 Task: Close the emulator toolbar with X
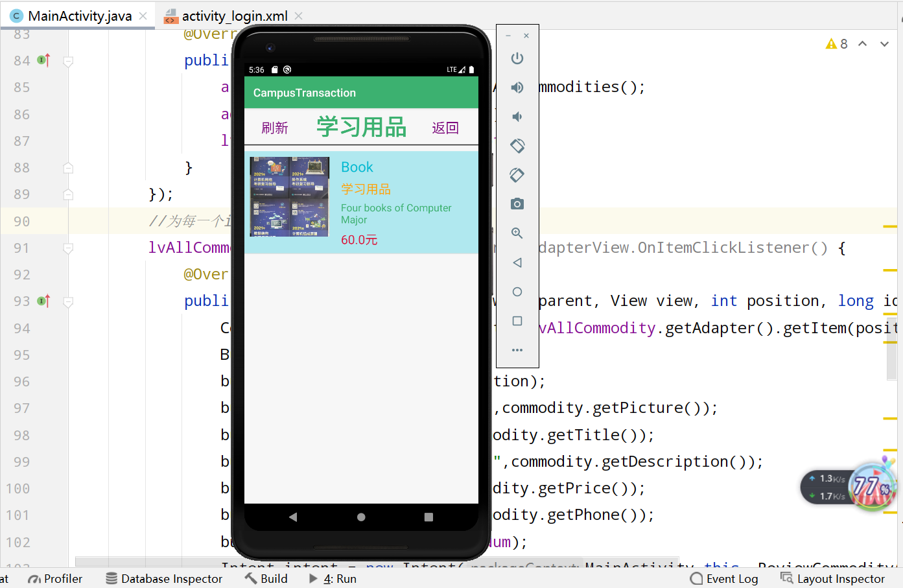pyautogui.click(x=526, y=36)
